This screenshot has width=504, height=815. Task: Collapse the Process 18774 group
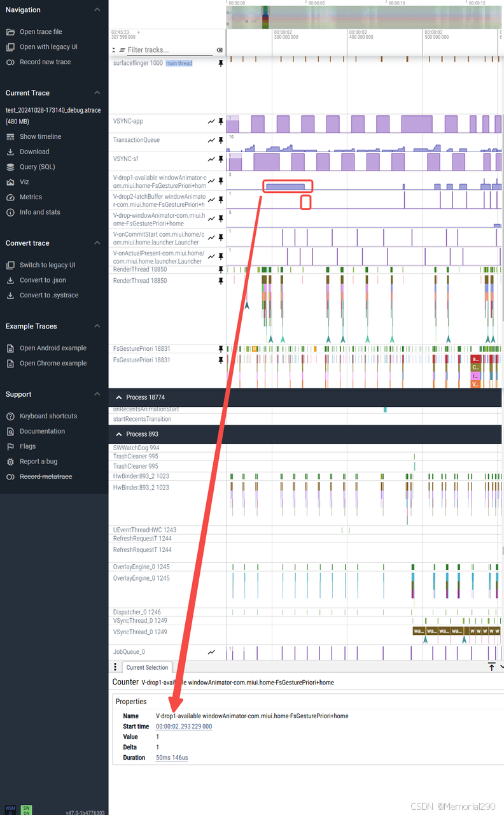pyautogui.click(x=118, y=397)
